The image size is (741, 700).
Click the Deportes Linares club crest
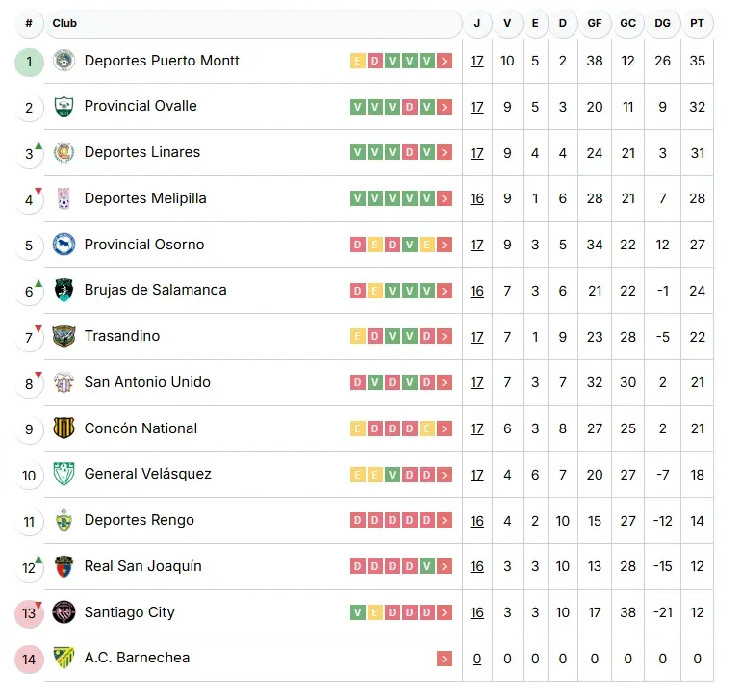(x=64, y=152)
